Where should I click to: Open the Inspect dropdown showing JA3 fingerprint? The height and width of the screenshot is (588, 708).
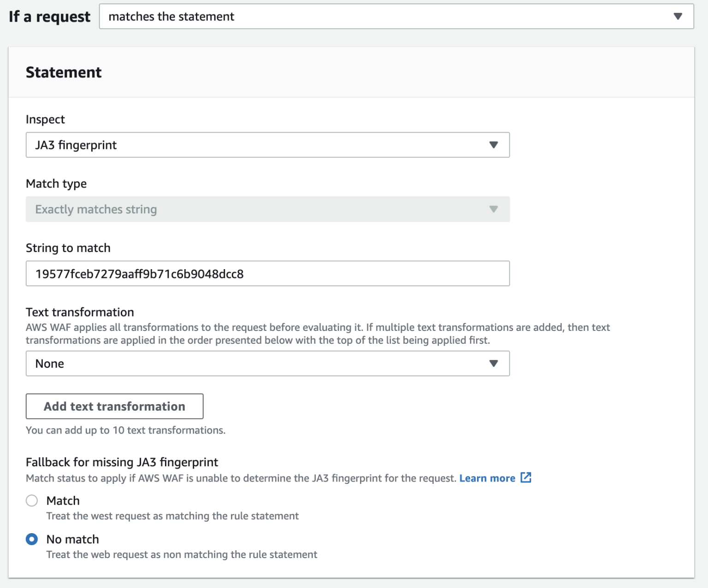tap(268, 145)
